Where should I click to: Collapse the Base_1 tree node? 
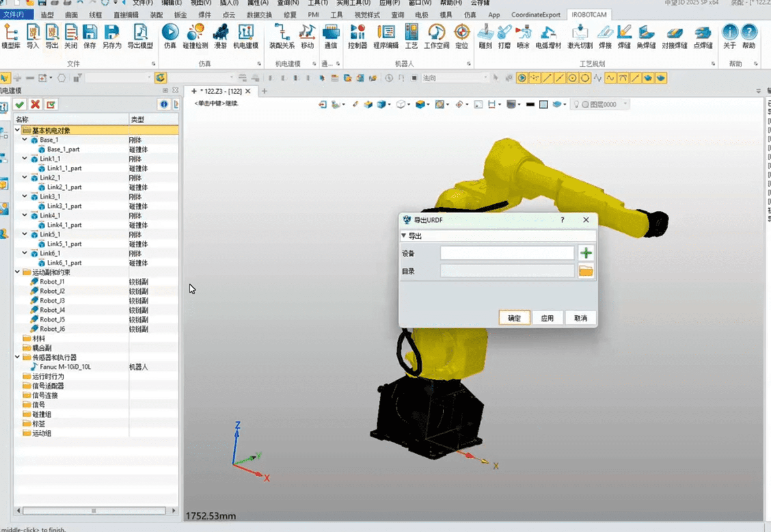coord(24,140)
